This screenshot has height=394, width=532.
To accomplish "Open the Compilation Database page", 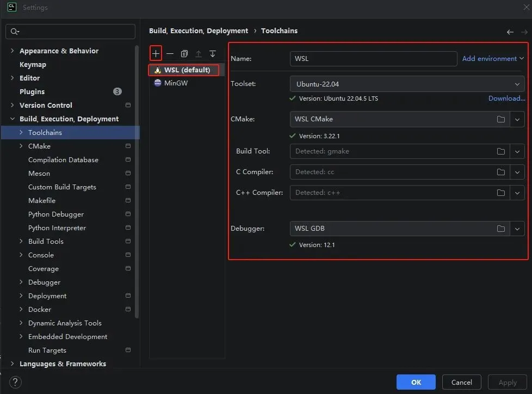I will (x=64, y=160).
